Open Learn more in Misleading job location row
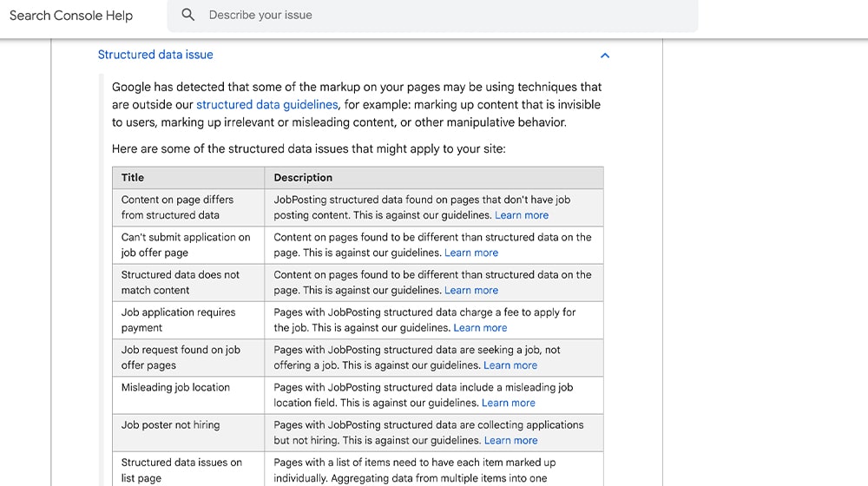Viewport: 868px width, 486px height. 508,403
